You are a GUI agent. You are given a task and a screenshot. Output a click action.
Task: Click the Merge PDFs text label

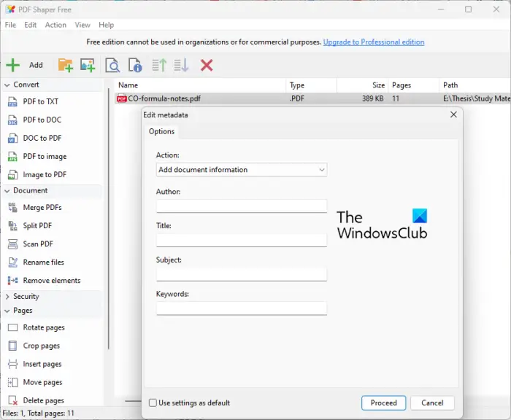tap(42, 207)
